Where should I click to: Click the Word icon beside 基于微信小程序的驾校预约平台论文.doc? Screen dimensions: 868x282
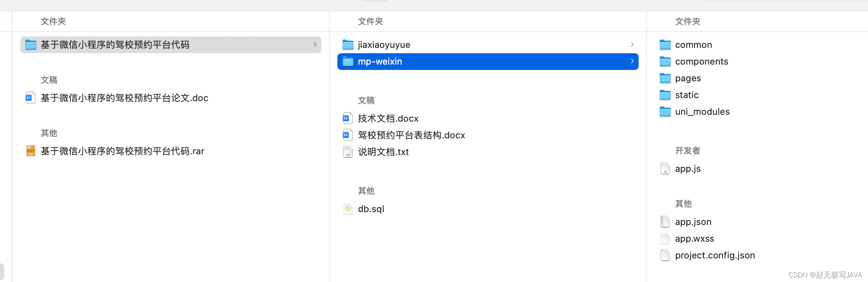[30, 98]
